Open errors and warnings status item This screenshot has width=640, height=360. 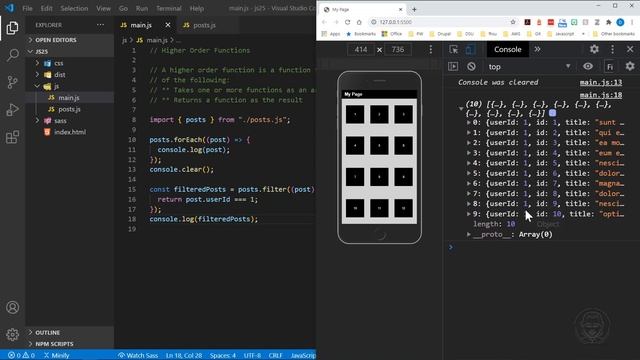click(21, 355)
